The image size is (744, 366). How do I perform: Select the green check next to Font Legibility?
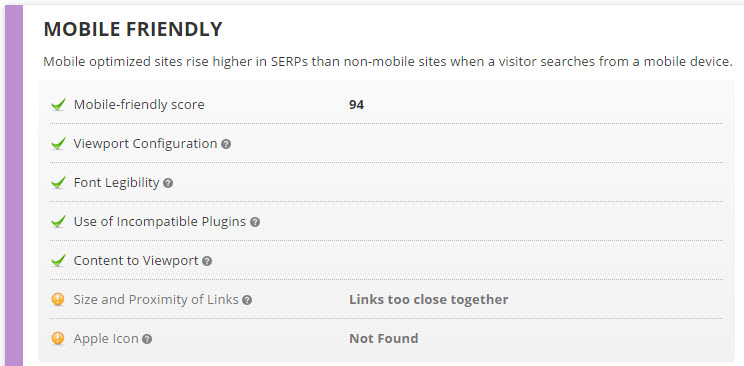click(58, 182)
